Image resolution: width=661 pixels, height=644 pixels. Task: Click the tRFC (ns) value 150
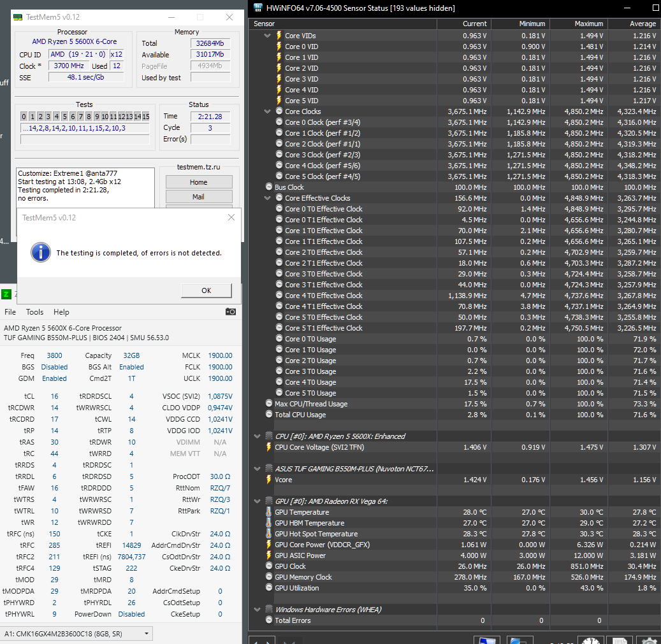(54, 534)
